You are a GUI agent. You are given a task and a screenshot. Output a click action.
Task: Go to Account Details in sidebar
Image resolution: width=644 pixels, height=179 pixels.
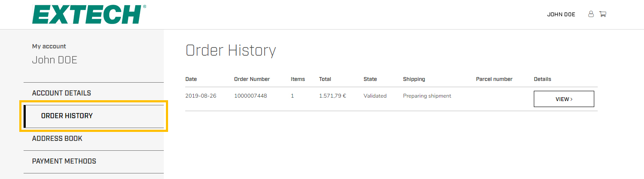point(61,93)
